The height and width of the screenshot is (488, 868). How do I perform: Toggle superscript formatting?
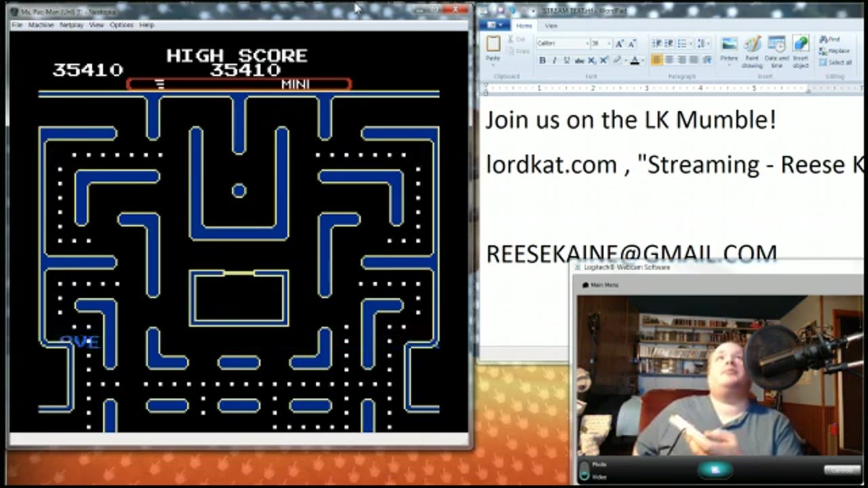pyautogui.click(x=604, y=60)
